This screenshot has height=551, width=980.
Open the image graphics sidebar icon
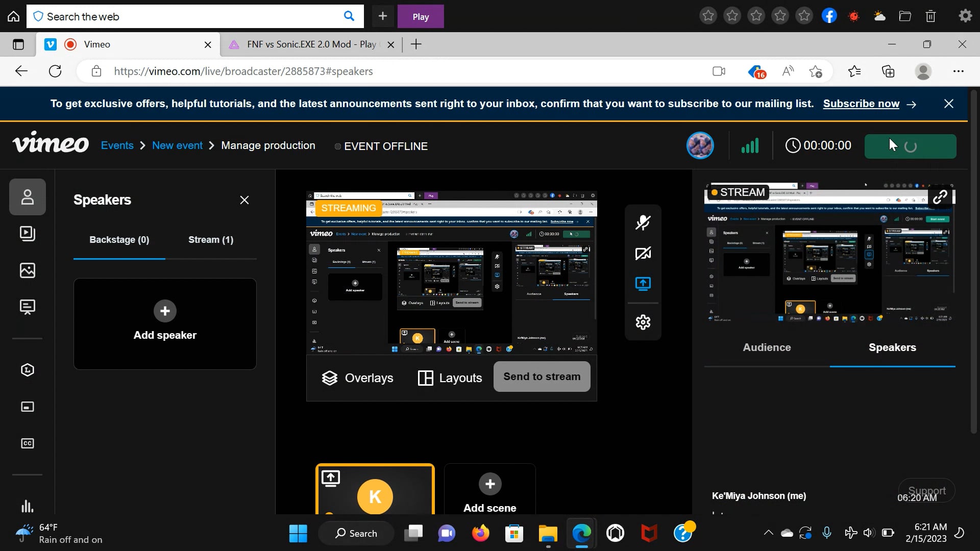click(x=28, y=270)
